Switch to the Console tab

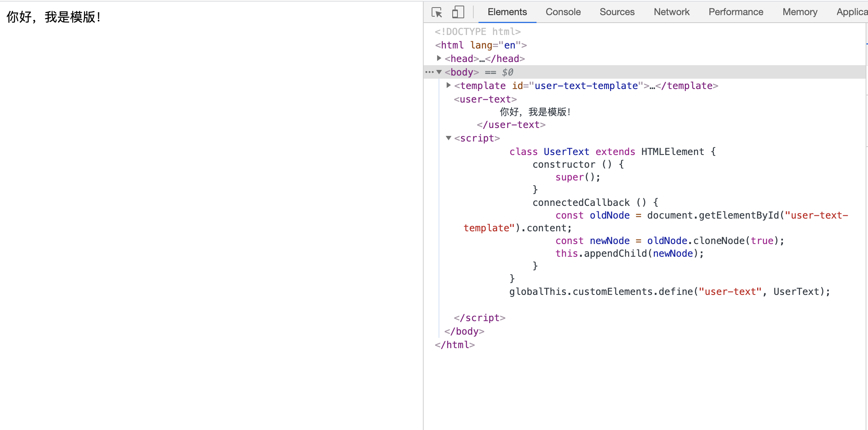pos(563,12)
